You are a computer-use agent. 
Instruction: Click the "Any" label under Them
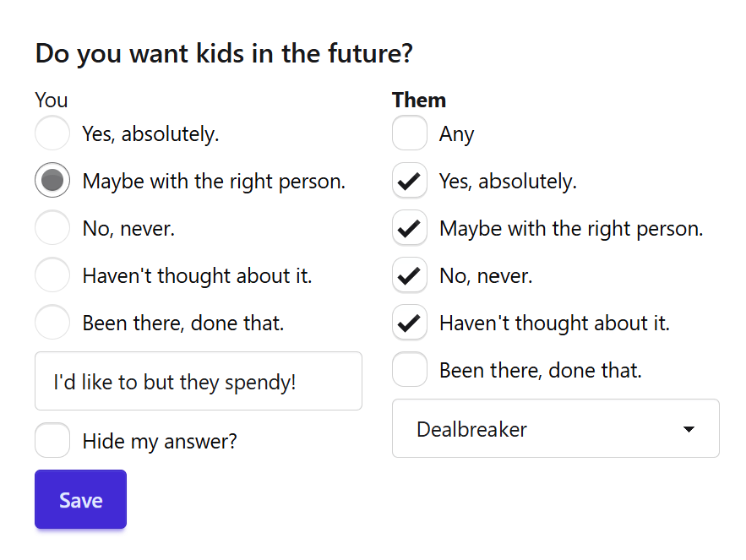pos(457,134)
